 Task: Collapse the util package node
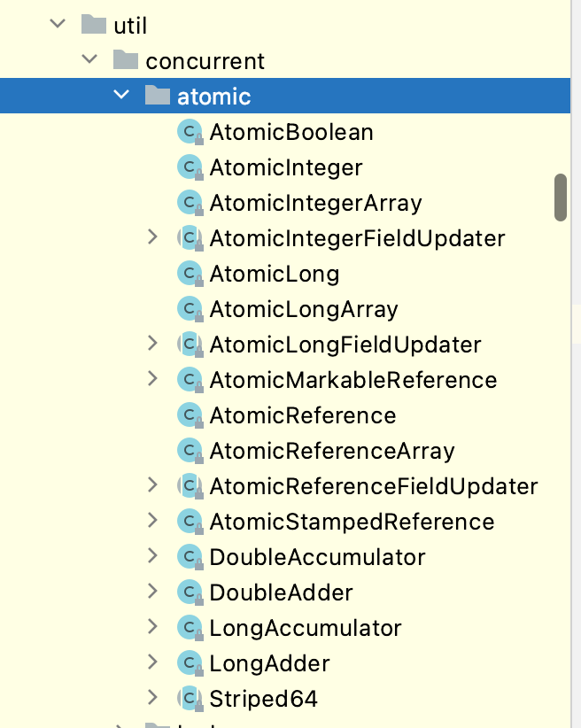pos(58,25)
